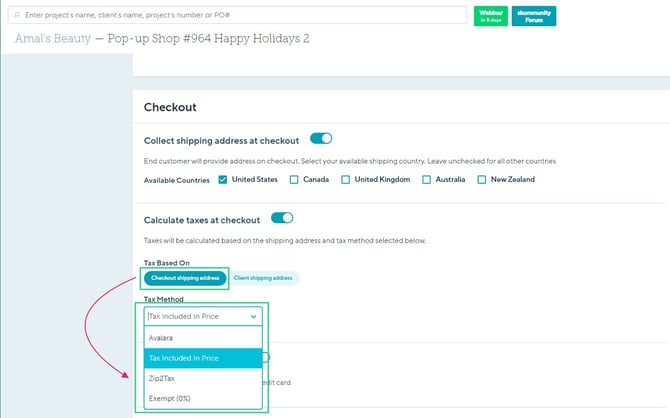Image resolution: width=670 pixels, height=418 pixels.
Task: Toggle Calculate taxes at checkout switch
Action: pos(282,218)
